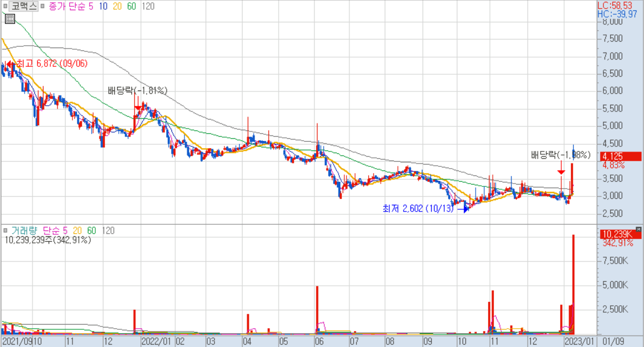Click the 07 month label on date axis
Image resolution: width=644 pixels, height=347 pixels.
(354, 341)
